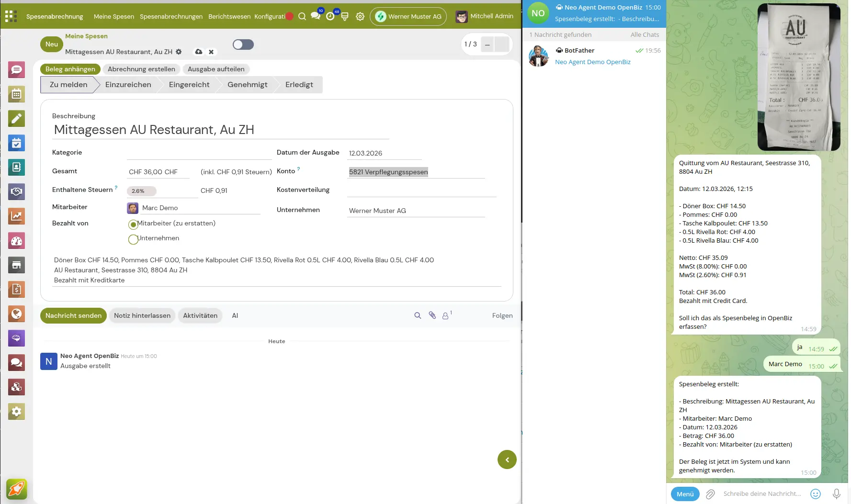Open the Berichtswesen menu
Screen dimensions: 851x504
229,16
